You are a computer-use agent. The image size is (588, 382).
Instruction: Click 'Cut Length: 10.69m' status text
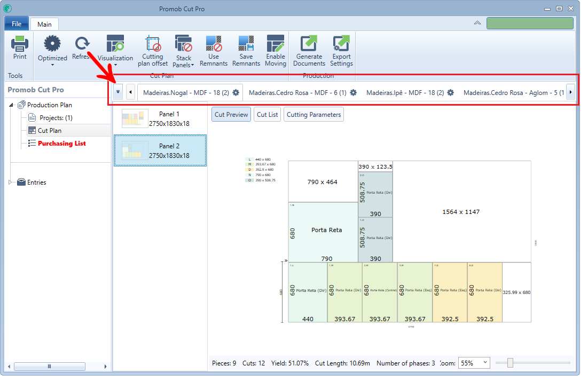point(342,363)
